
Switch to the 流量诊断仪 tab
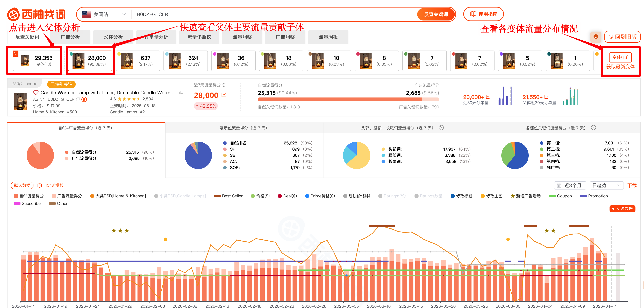199,37
